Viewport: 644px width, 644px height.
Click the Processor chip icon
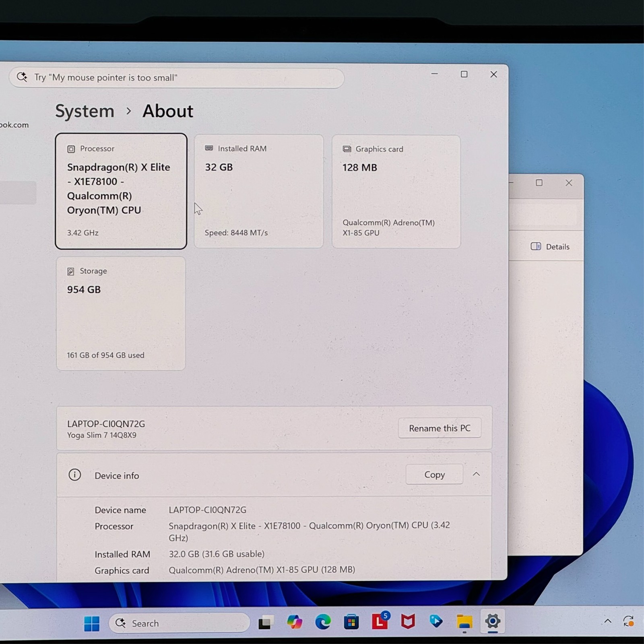coord(71,149)
